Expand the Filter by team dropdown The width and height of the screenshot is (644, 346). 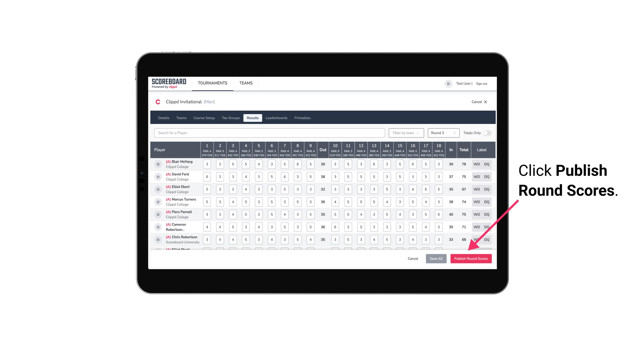tap(406, 133)
